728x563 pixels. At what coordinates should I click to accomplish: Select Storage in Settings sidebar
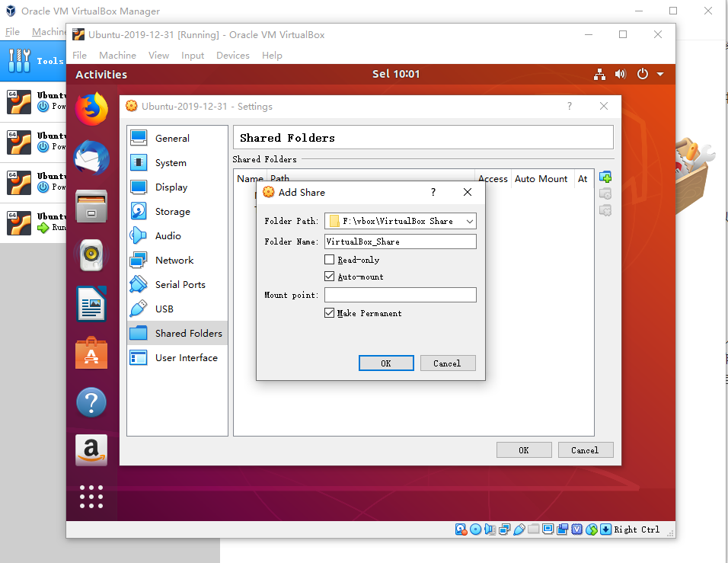coord(177,211)
